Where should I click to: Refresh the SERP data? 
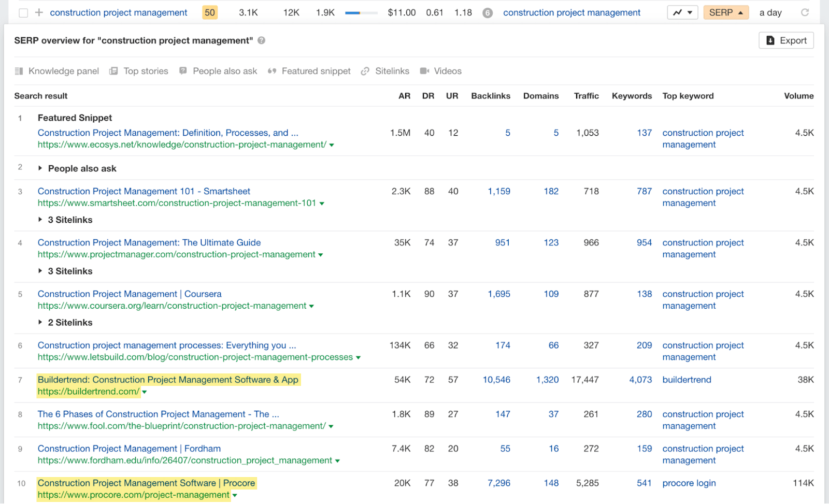click(805, 12)
